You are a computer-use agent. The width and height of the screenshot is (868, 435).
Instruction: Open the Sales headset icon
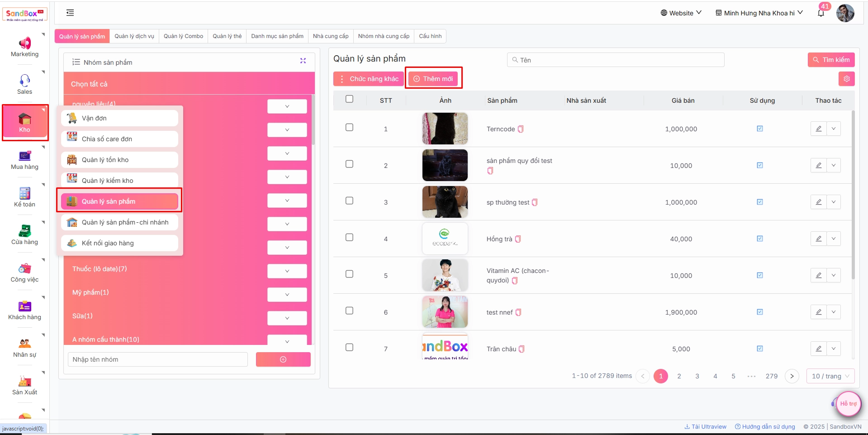pyautogui.click(x=24, y=81)
